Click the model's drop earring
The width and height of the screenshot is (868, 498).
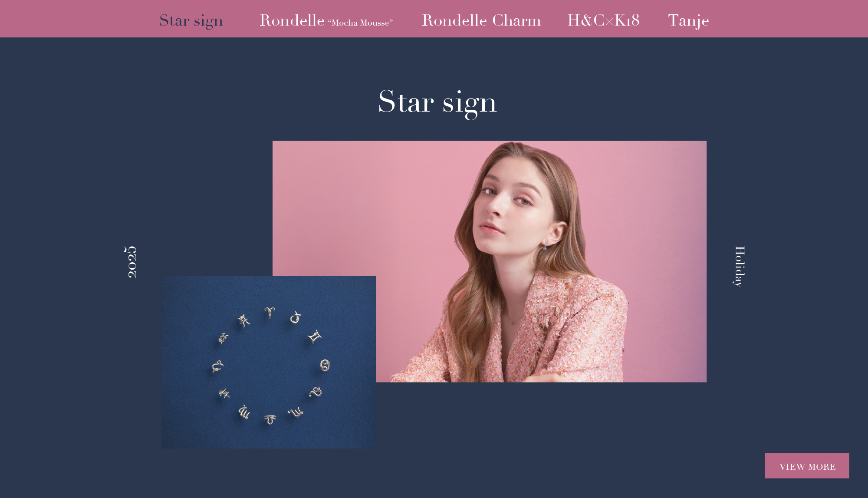coord(546,246)
